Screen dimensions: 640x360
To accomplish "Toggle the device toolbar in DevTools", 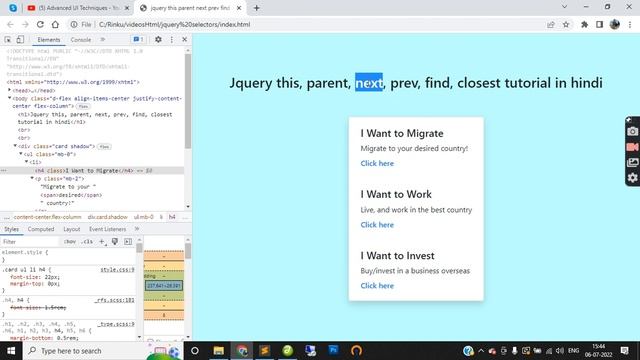I will coord(20,40).
